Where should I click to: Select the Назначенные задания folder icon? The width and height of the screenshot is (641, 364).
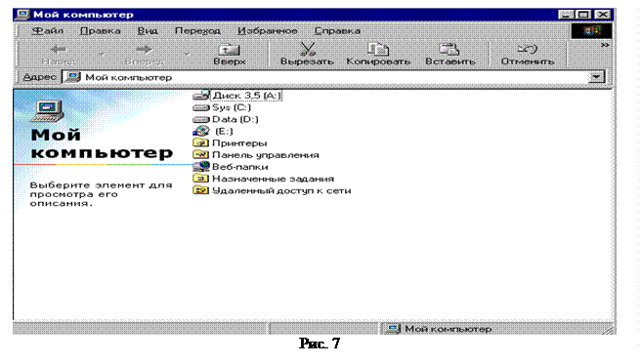tap(200, 179)
